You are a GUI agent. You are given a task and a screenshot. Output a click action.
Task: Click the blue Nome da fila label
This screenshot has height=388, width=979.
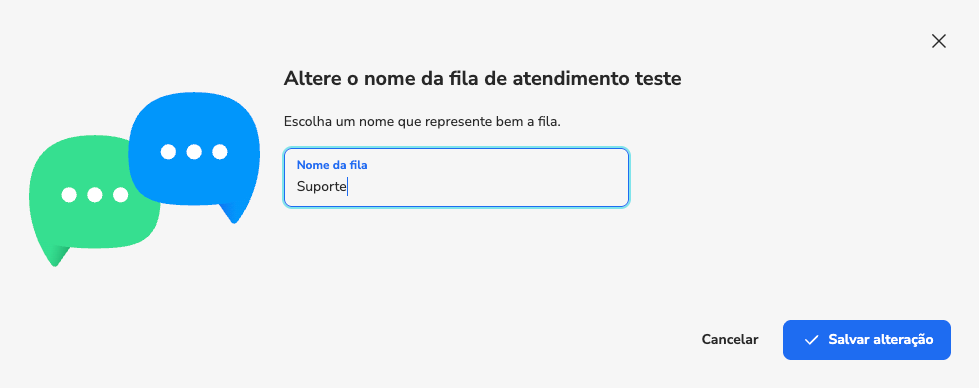coord(332,165)
